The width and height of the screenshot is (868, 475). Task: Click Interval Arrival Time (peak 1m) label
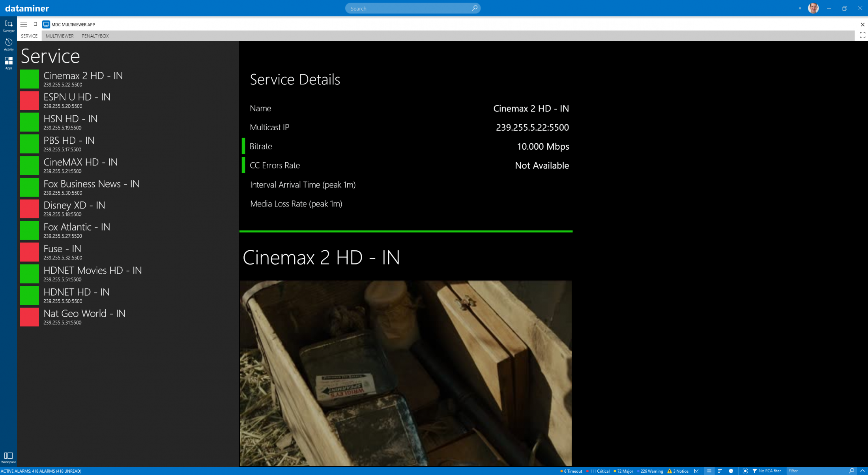pyautogui.click(x=303, y=184)
